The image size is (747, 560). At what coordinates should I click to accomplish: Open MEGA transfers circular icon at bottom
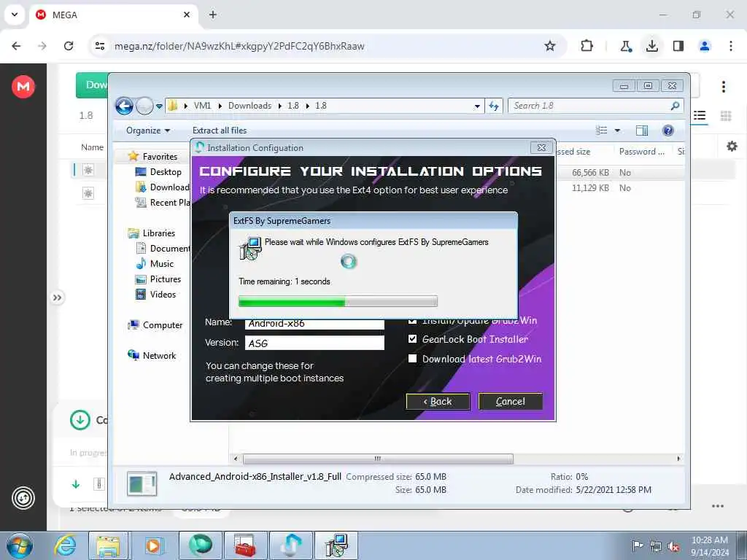point(23,498)
